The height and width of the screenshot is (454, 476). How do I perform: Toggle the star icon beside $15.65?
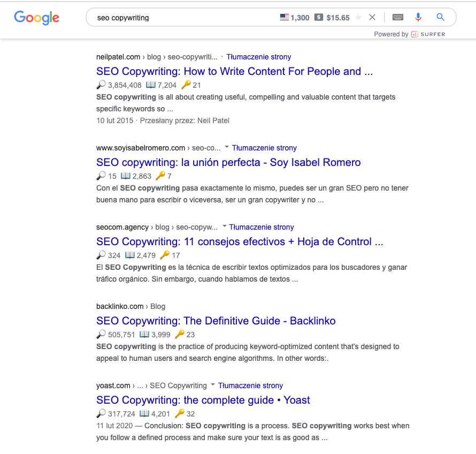tap(358, 17)
